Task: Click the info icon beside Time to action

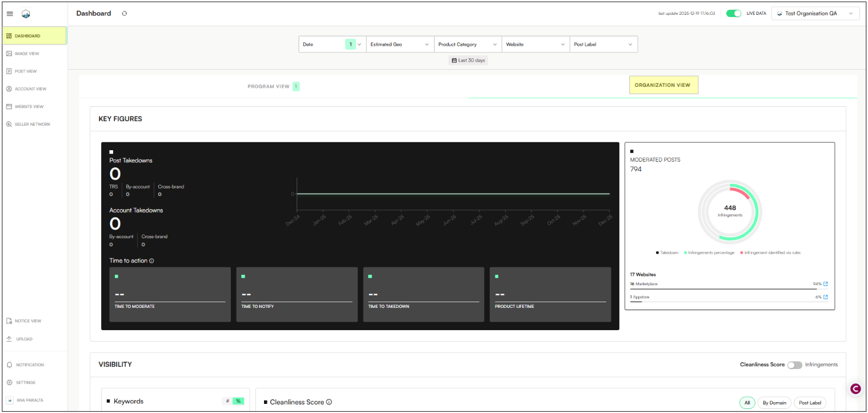Action: coord(151,261)
